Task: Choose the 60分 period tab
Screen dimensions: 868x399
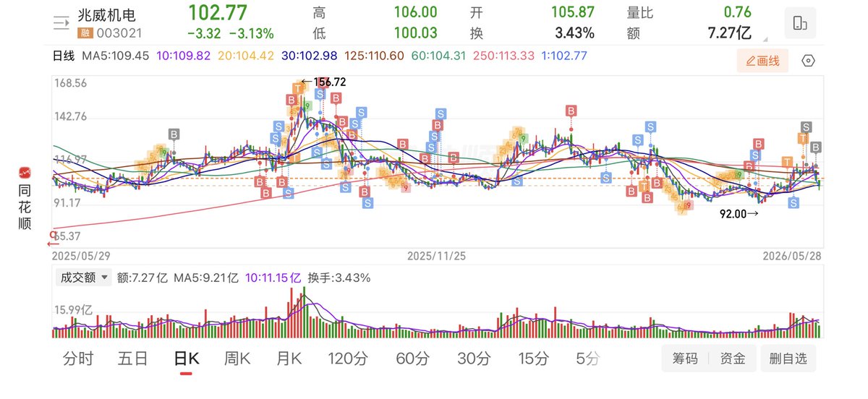Action: 413,358
